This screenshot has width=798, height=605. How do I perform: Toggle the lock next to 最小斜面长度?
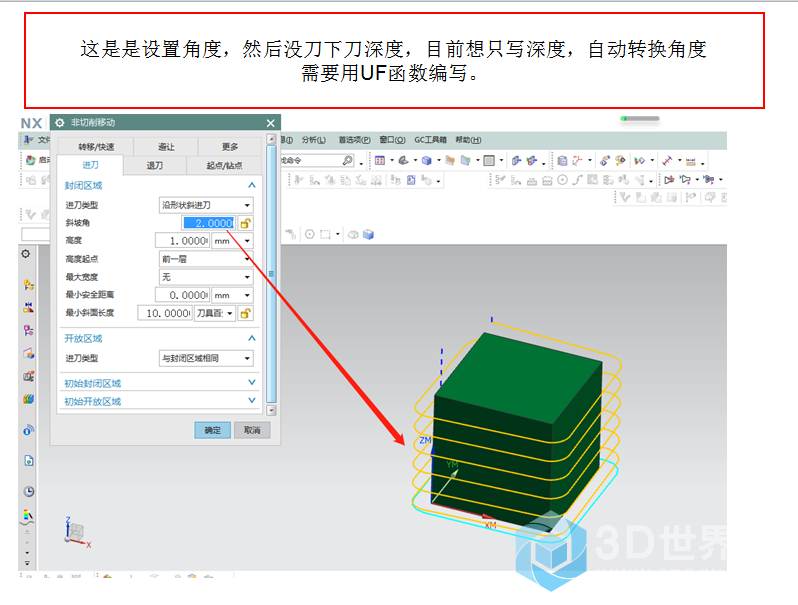[245, 313]
